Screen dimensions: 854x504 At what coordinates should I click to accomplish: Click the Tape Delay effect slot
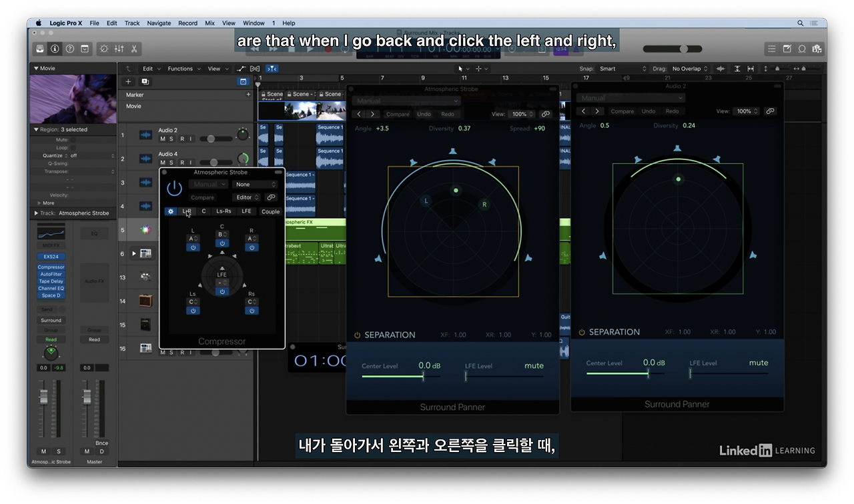pos(51,281)
